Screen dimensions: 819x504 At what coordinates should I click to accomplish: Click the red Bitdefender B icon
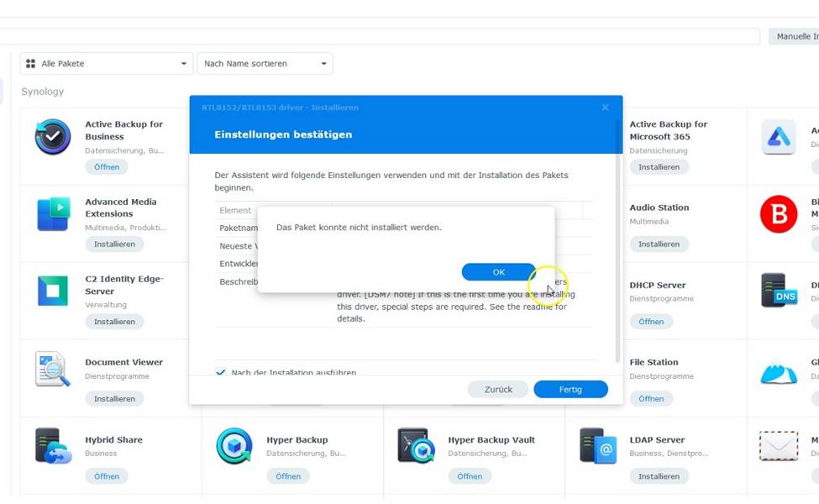pyautogui.click(x=779, y=214)
